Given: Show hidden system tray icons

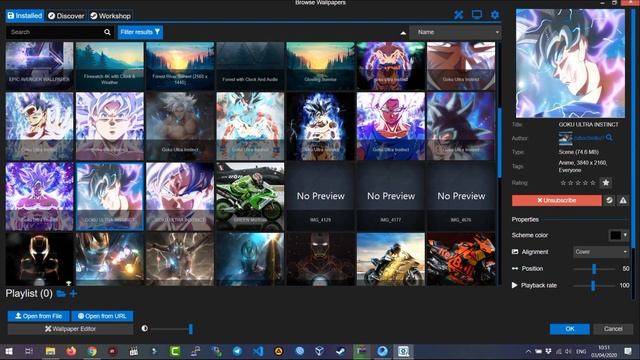Looking at the screenshot, I should [528, 351].
